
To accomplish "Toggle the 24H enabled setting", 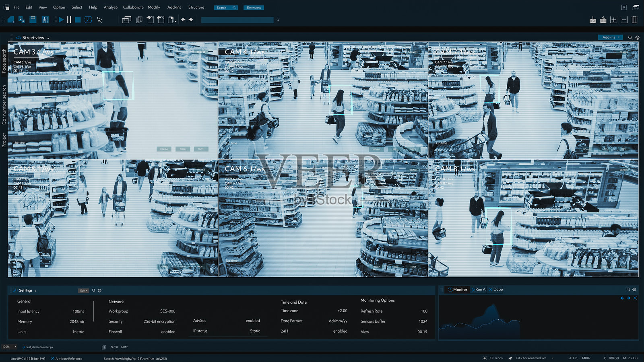I will (340, 331).
